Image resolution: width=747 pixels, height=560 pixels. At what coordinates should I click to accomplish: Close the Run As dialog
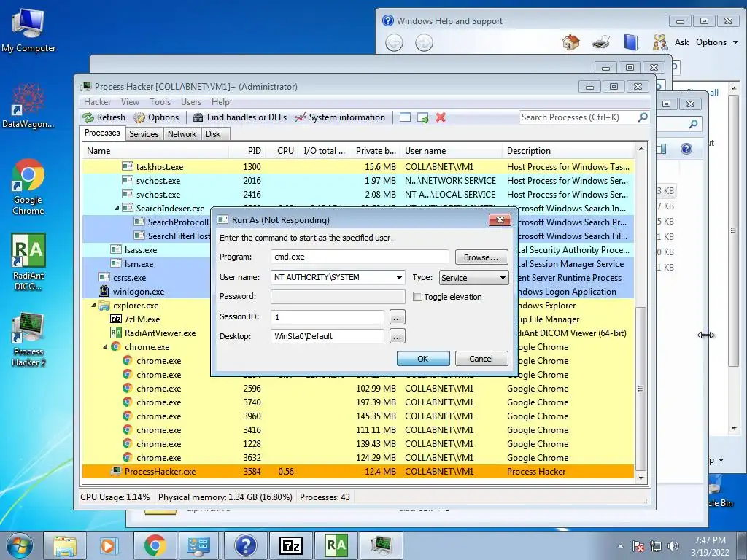500,219
